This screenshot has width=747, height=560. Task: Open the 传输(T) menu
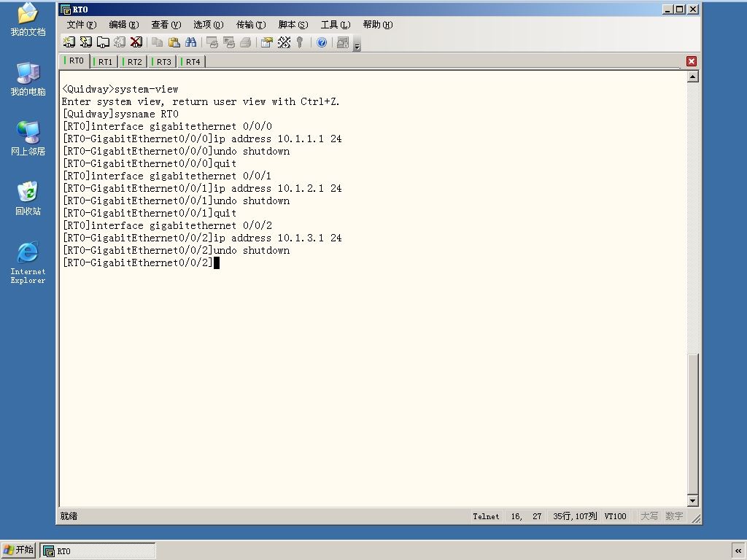point(251,25)
